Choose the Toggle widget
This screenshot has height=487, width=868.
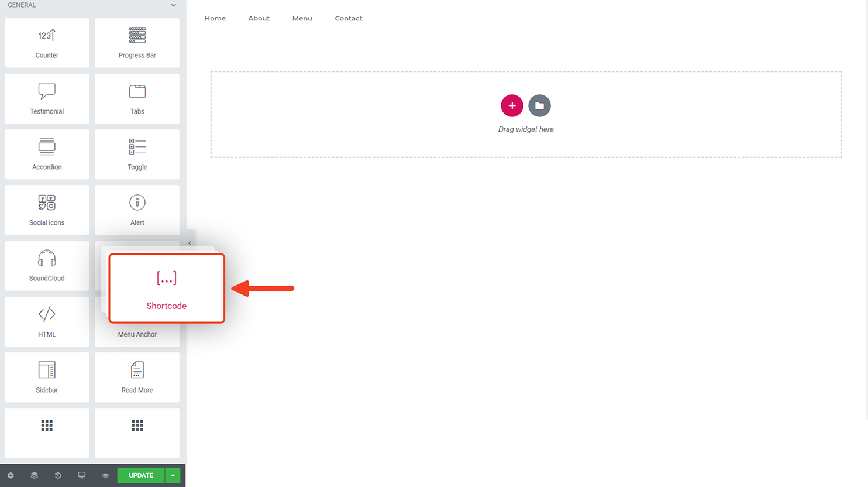[137, 154]
